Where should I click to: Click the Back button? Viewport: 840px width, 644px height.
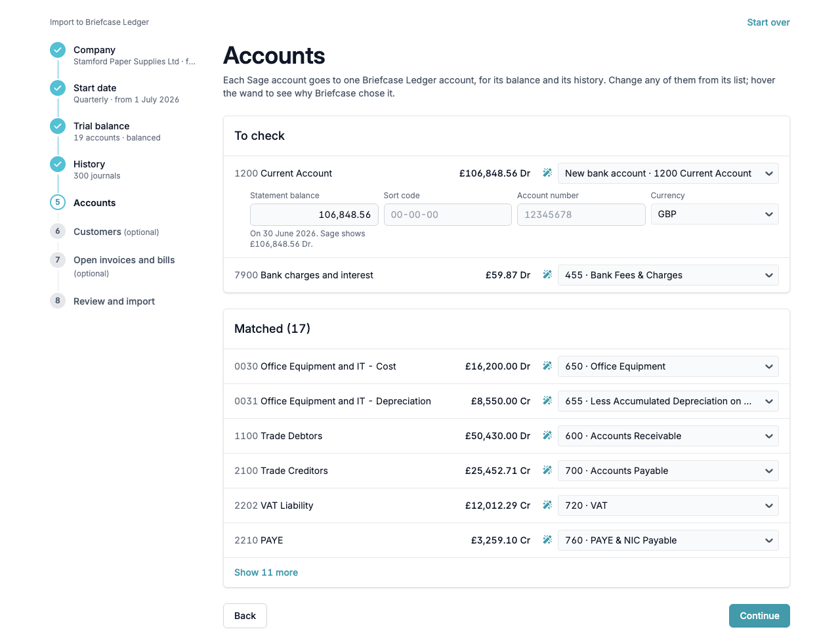pyautogui.click(x=245, y=616)
